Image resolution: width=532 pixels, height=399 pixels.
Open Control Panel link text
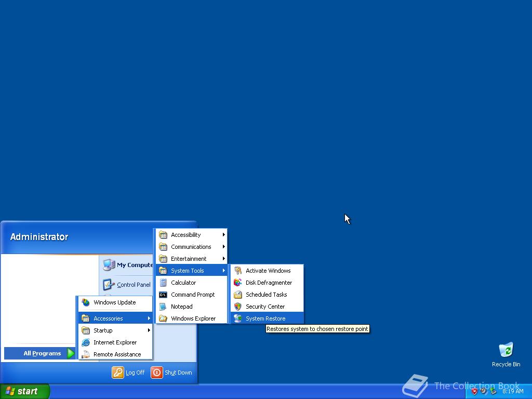click(x=134, y=285)
